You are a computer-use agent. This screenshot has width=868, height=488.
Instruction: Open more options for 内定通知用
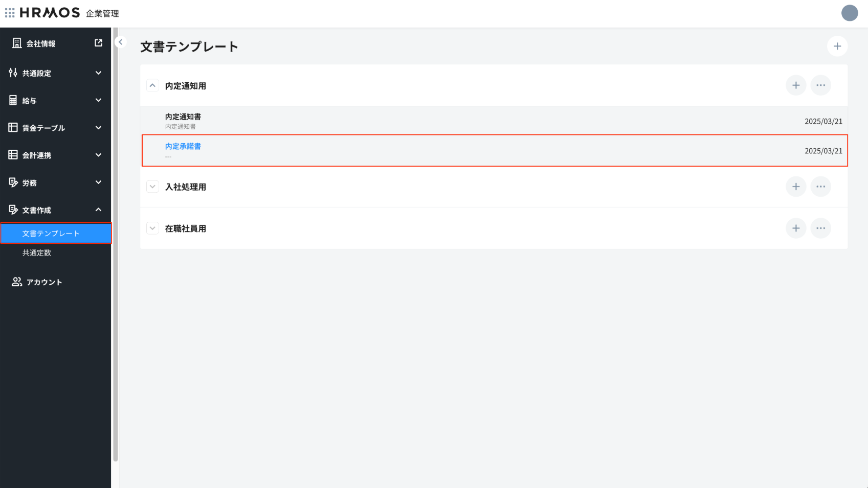(x=820, y=85)
